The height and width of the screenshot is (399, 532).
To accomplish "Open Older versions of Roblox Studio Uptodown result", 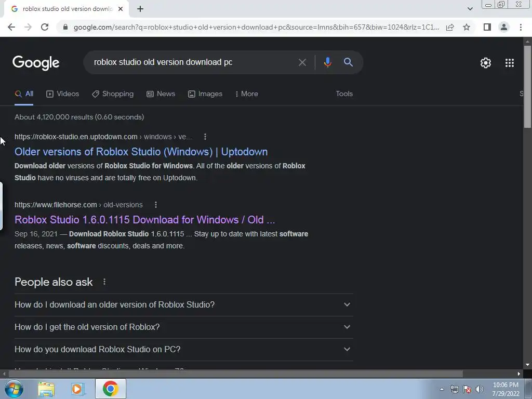I will click(x=141, y=152).
